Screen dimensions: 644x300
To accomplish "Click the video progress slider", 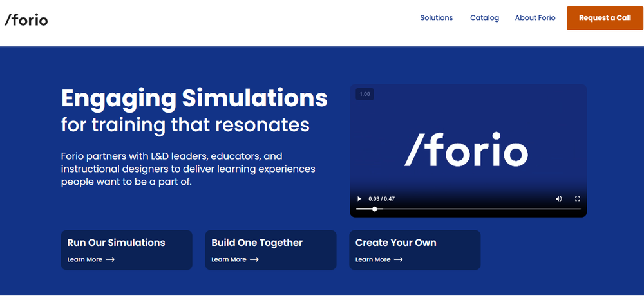I will [468, 209].
